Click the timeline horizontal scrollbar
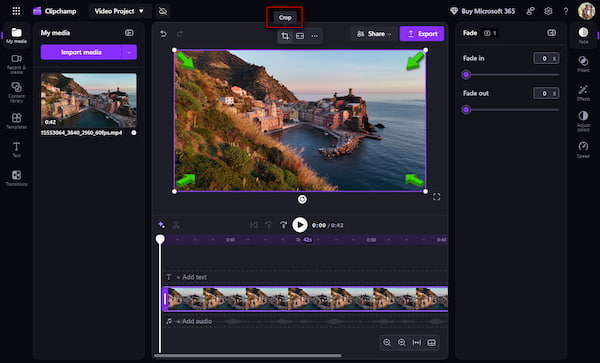Screen dimensions: 600x363 pyautogui.click(x=248, y=355)
